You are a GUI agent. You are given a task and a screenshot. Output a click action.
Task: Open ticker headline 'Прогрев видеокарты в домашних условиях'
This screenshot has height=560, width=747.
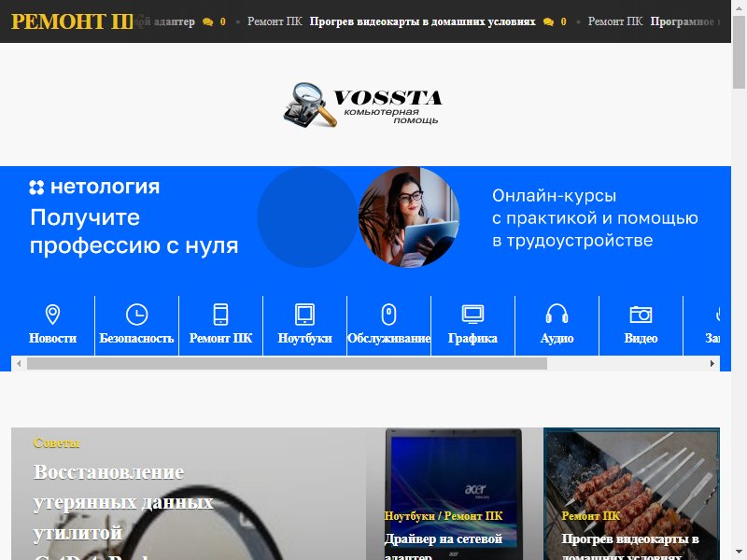[423, 21]
